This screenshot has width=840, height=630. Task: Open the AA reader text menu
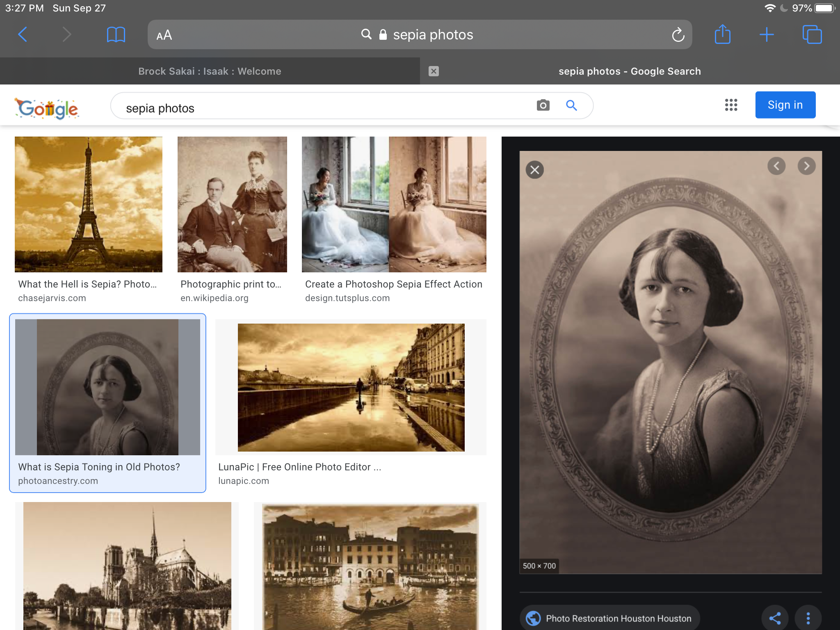pyautogui.click(x=164, y=35)
